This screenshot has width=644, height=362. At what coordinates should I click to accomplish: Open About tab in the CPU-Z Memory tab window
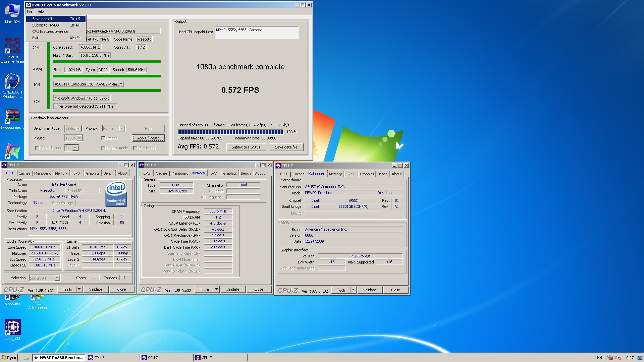pos(260,173)
